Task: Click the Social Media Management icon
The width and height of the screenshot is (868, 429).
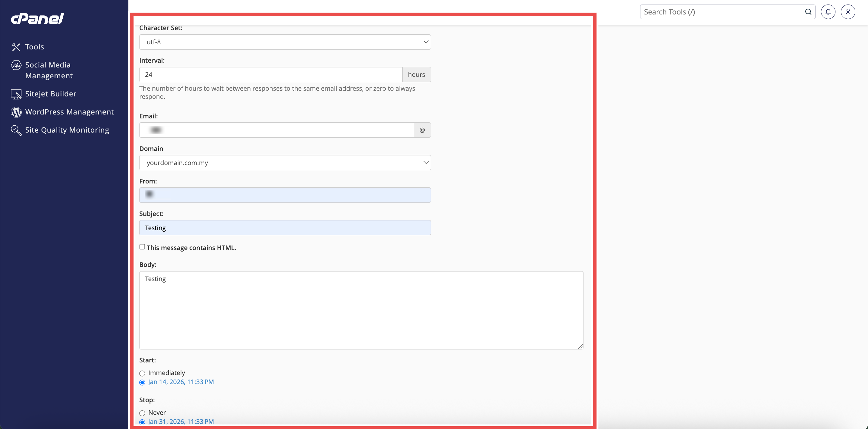Action: point(16,65)
